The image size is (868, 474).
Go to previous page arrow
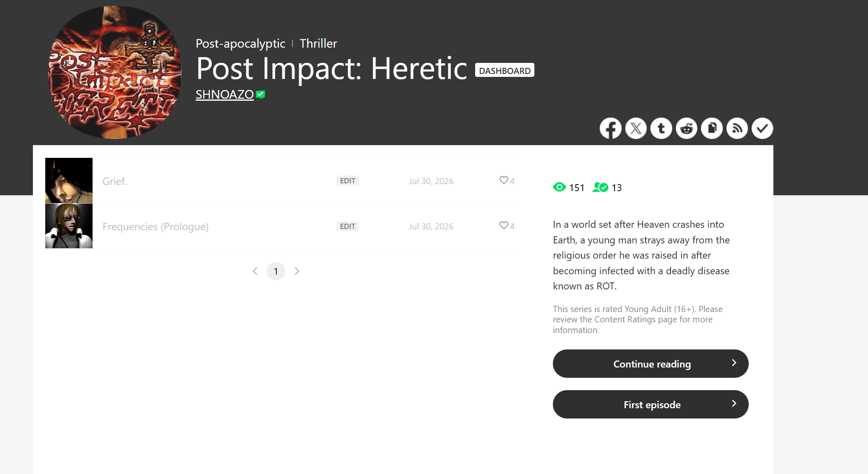click(255, 271)
